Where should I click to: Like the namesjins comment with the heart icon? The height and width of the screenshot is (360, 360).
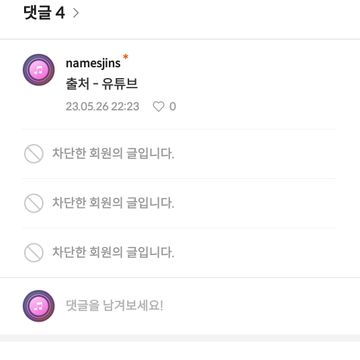tap(158, 107)
